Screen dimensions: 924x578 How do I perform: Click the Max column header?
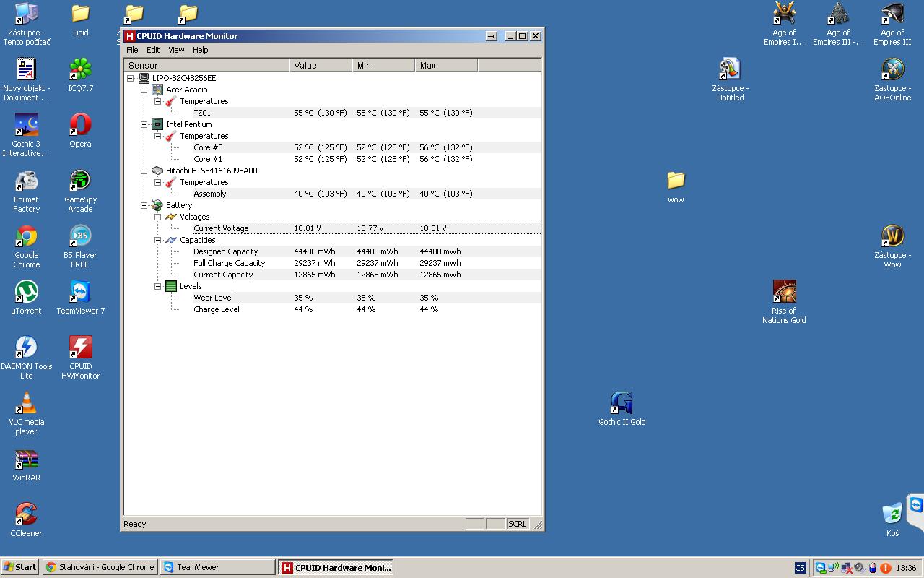click(446, 65)
